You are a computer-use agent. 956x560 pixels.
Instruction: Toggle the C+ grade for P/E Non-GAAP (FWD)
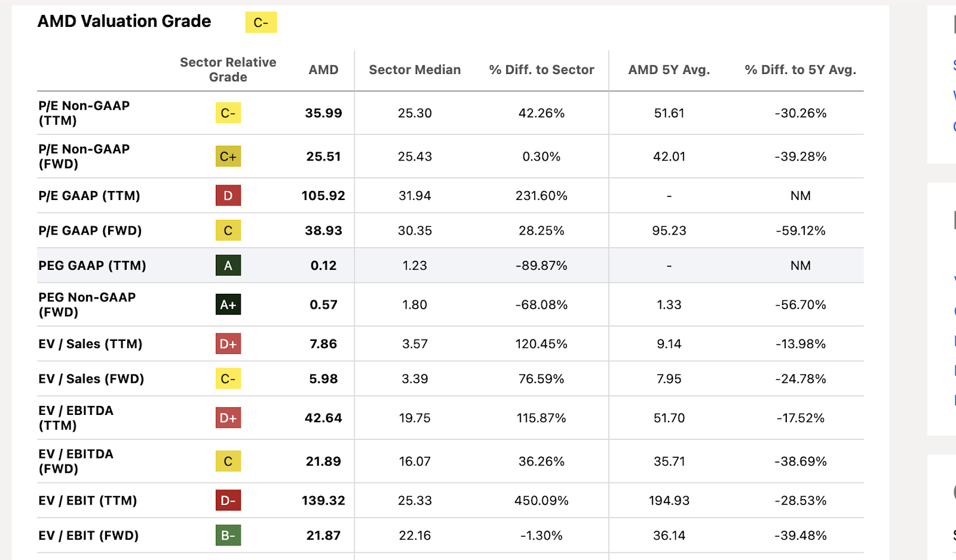[228, 156]
